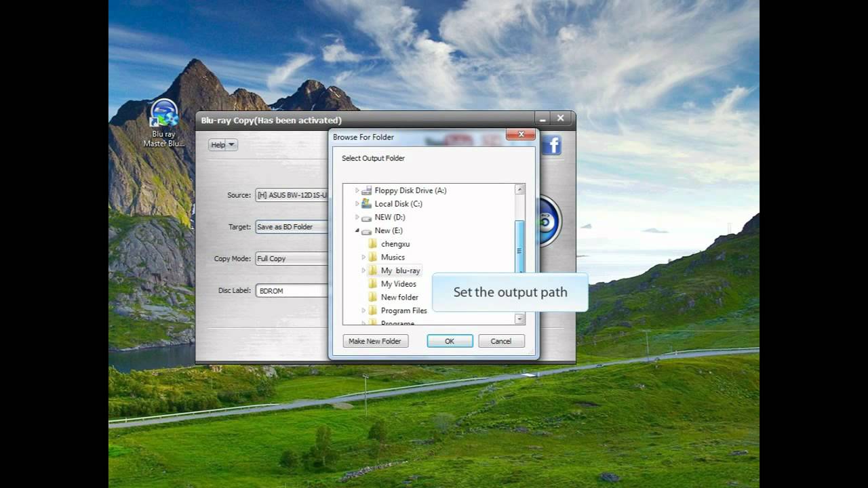Click the round disc copy button behind the dialog

[551, 221]
